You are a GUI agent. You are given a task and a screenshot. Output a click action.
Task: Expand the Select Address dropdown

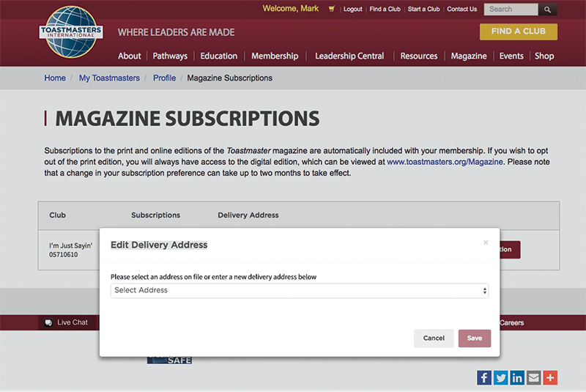click(300, 291)
